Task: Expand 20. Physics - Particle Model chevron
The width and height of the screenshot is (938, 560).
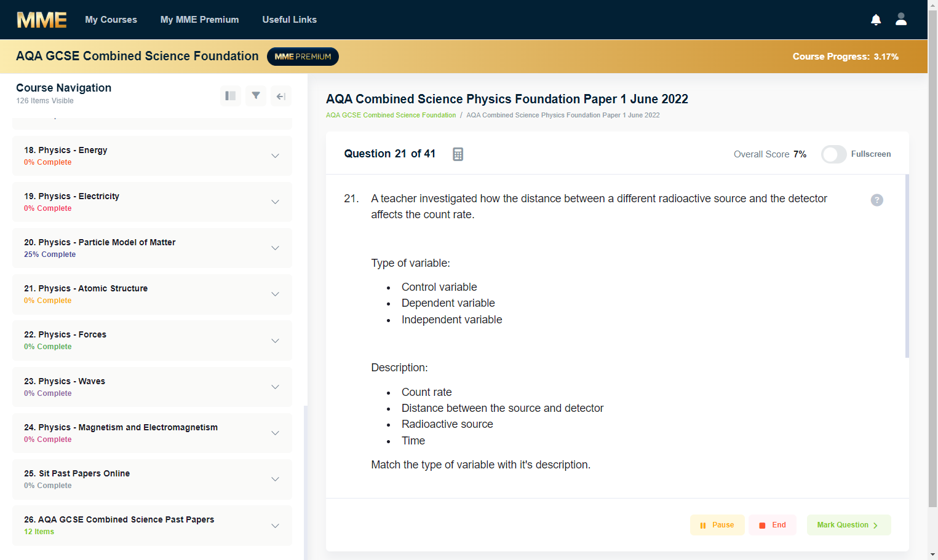Action: 275,248
